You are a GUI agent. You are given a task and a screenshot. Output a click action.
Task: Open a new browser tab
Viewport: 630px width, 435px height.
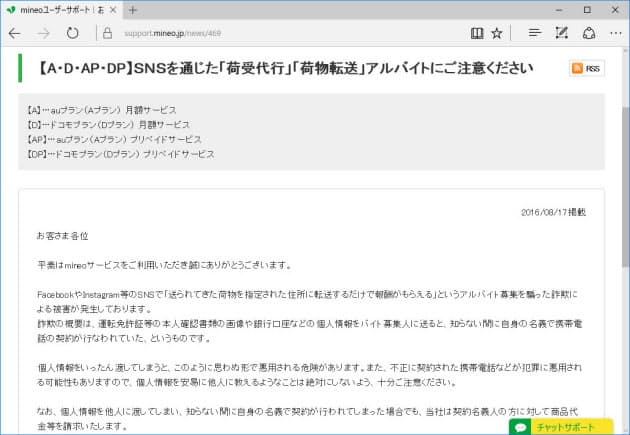[133, 10]
